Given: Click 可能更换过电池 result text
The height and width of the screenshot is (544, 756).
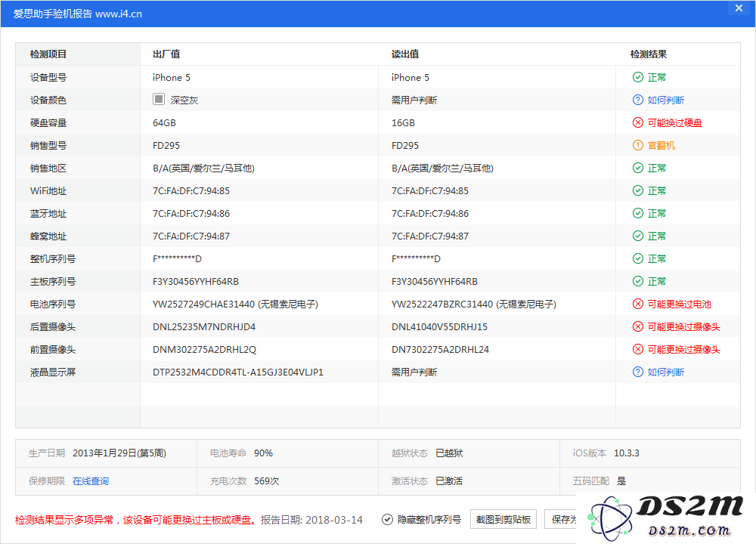Looking at the screenshot, I should point(680,304).
